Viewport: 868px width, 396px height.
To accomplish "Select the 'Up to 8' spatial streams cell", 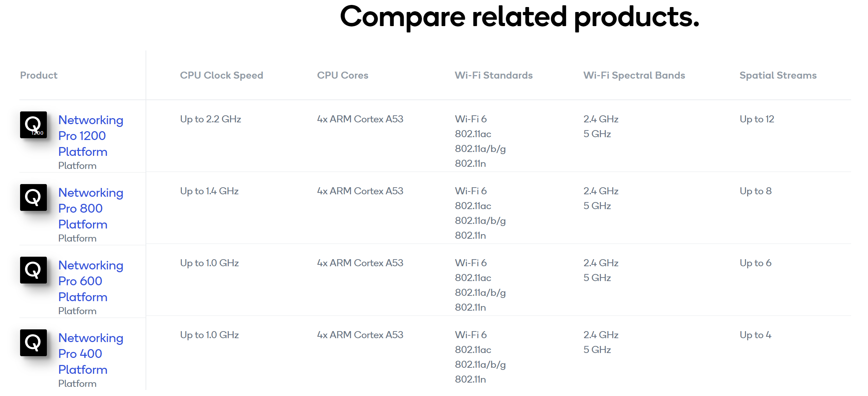I will [x=756, y=191].
